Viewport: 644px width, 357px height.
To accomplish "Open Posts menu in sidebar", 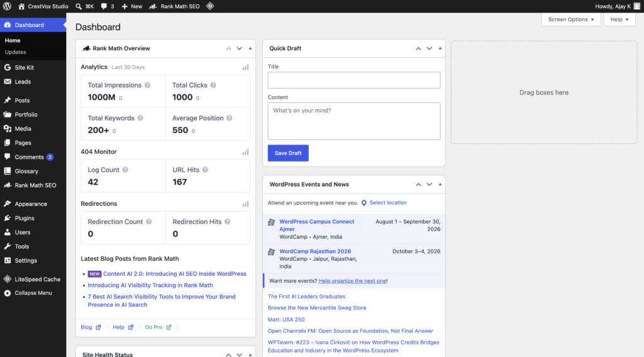I will 33,101.
